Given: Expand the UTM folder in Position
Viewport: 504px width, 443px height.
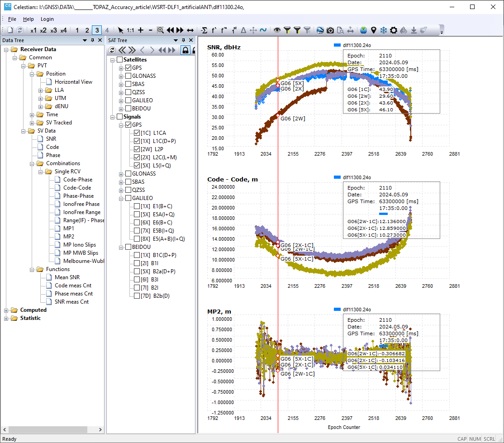Looking at the screenshot, I should 41,98.
